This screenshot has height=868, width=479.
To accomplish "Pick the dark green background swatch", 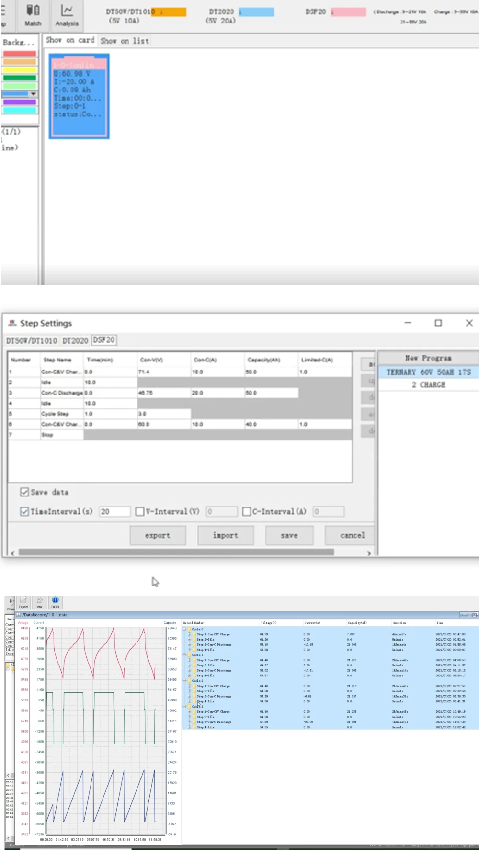I will click(19, 78).
